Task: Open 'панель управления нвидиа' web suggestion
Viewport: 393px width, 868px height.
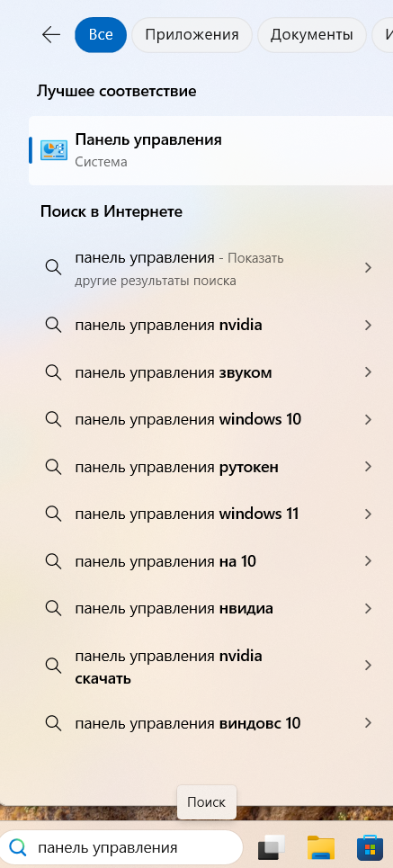Action: (211, 609)
